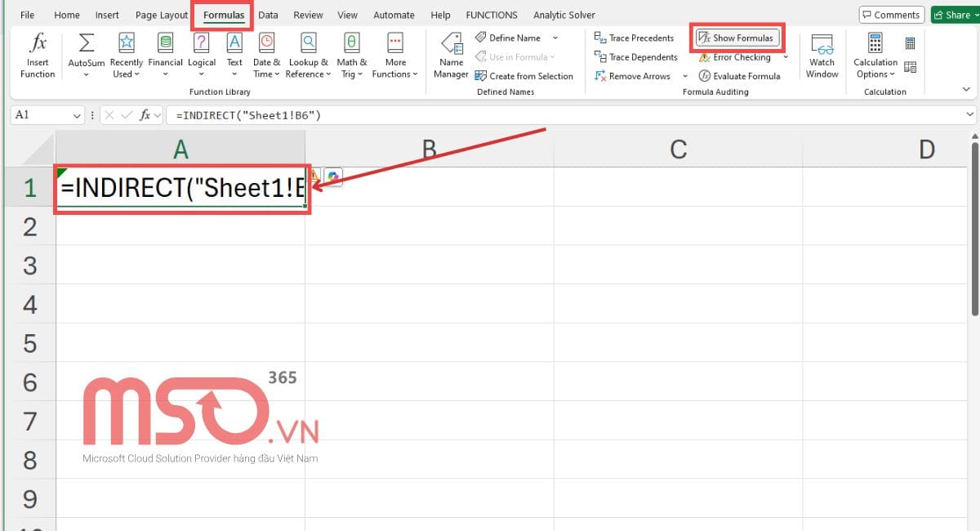The width and height of the screenshot is (980, 531).
Task: Switch to the Page Layout tab
Action: (162, 15)
